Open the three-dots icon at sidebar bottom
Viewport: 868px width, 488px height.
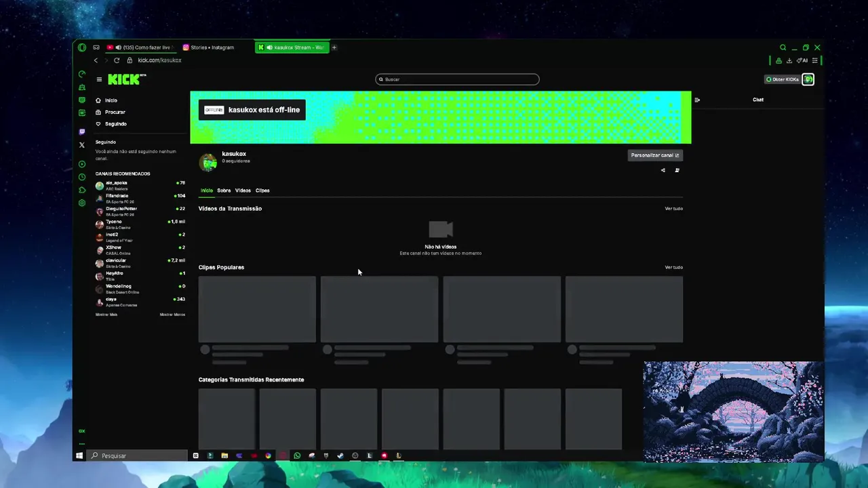pyautogui.click(x=82, y=444)
